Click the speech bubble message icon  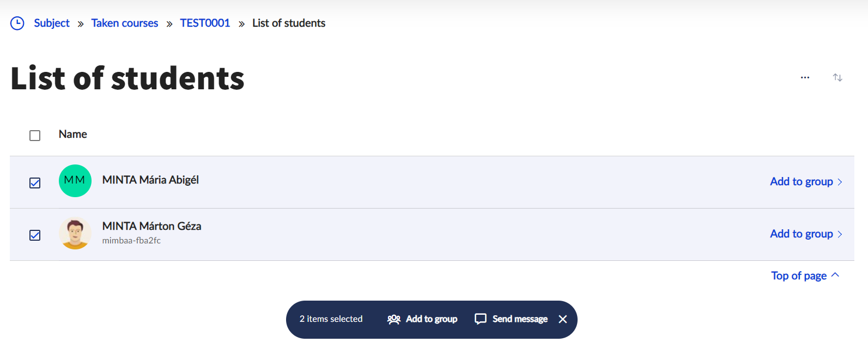[x=481, y=319]
